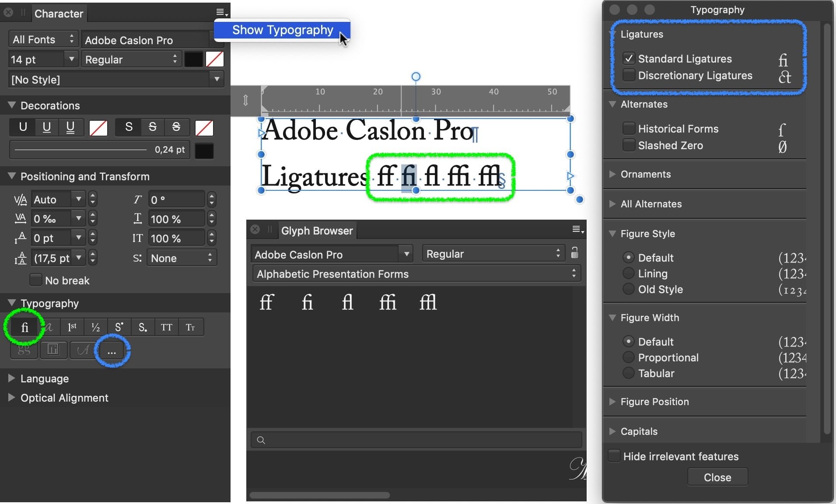Click the boxed fi typography button
Viewport: 836px width, 504px height.
53,350
